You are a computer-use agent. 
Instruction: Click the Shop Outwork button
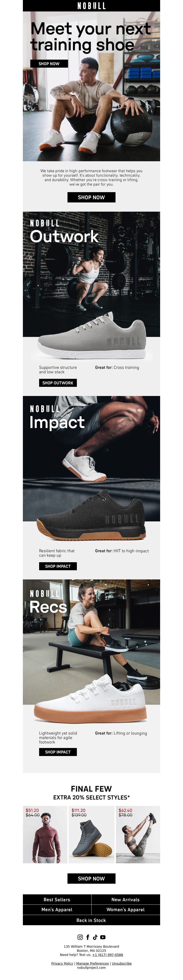tap(58, 383)
